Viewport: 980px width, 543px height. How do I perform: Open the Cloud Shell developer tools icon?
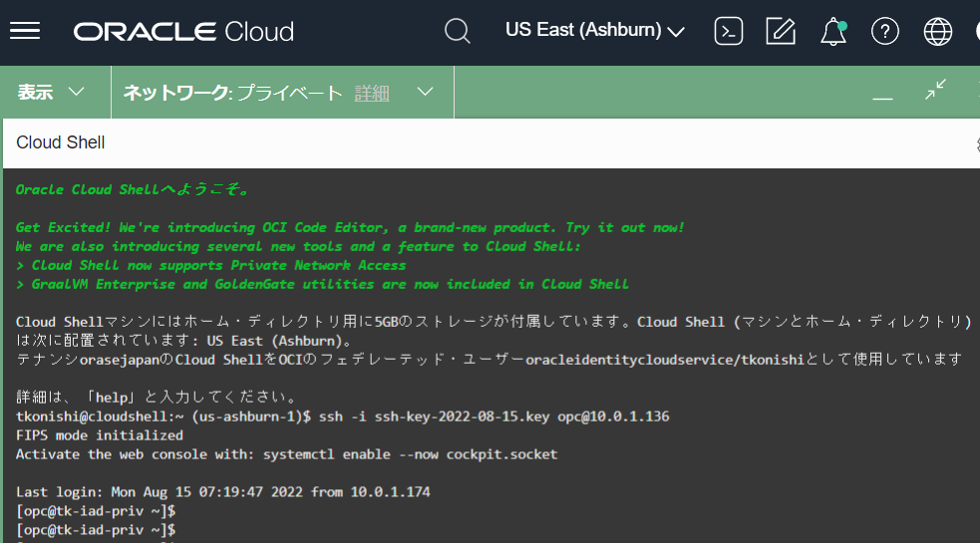[729, 31]
